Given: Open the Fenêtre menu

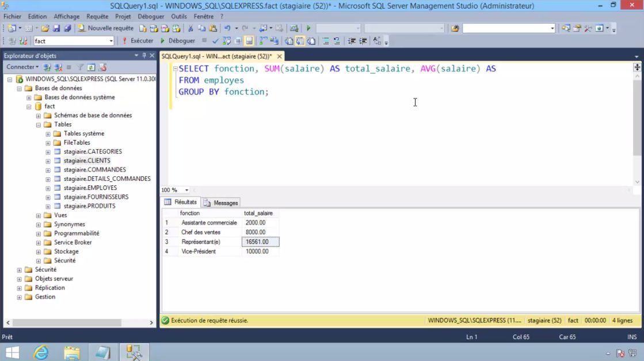Looking at the screenshot, I should pyautogui.click(x=204, y=17).
